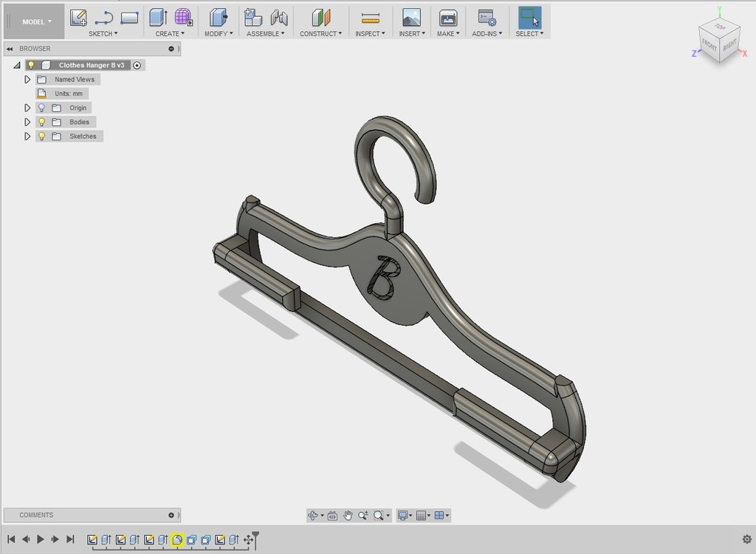Toggle the Sketches folder lightbulb

click(x=42, y=136)
